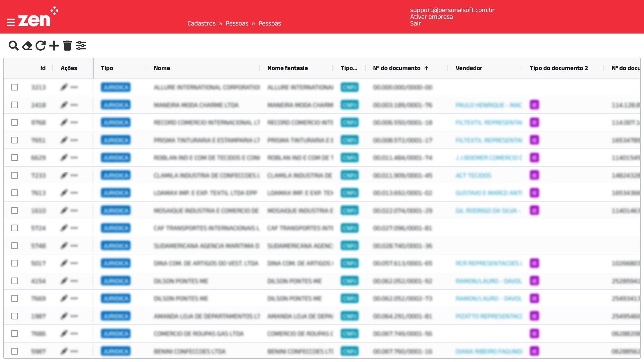This screenshot has width=644, height=362.
Task: Check the first row's checkbox
Action: pos(14,87)
